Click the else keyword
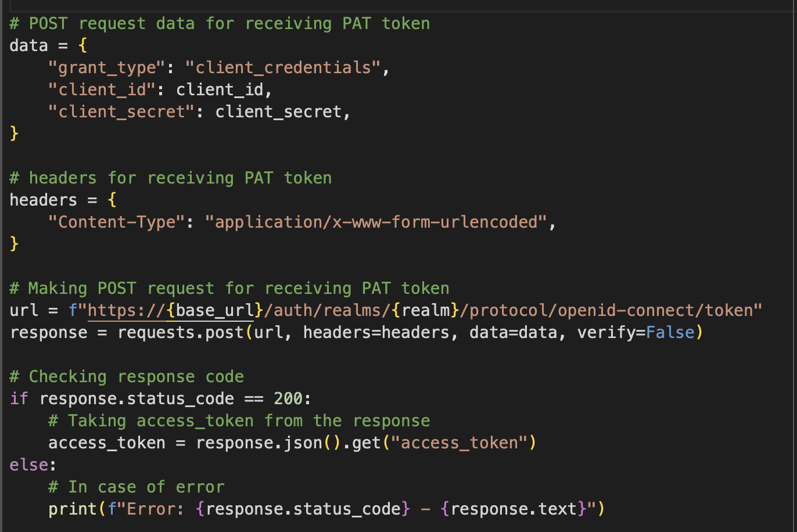This screenshot has height=532, width=797. [x=28, y=465]
